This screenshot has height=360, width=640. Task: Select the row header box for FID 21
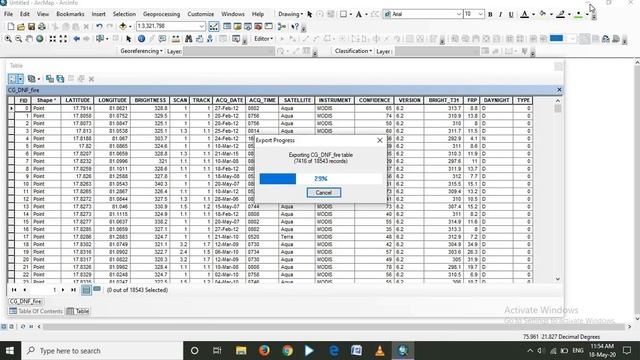pos(11,267)
